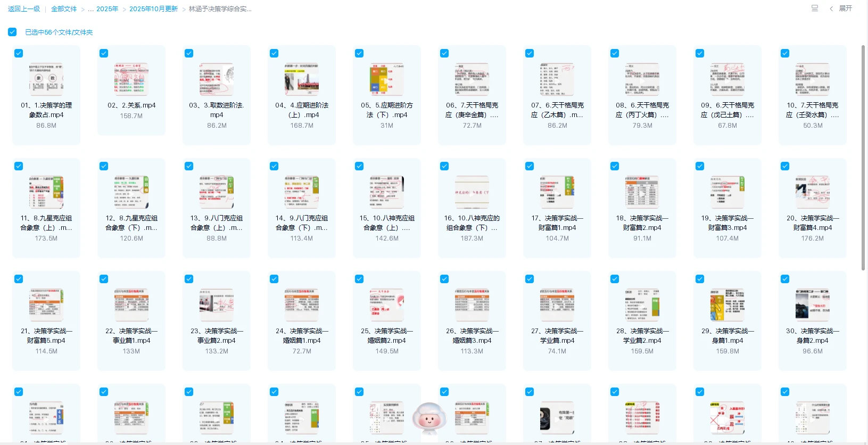The height and width of the screenshot is (445, 868).
Task: Uncheck 21、决策学实战—财富篇5.mp4 checkbox
Action: [x=19, y=279]
